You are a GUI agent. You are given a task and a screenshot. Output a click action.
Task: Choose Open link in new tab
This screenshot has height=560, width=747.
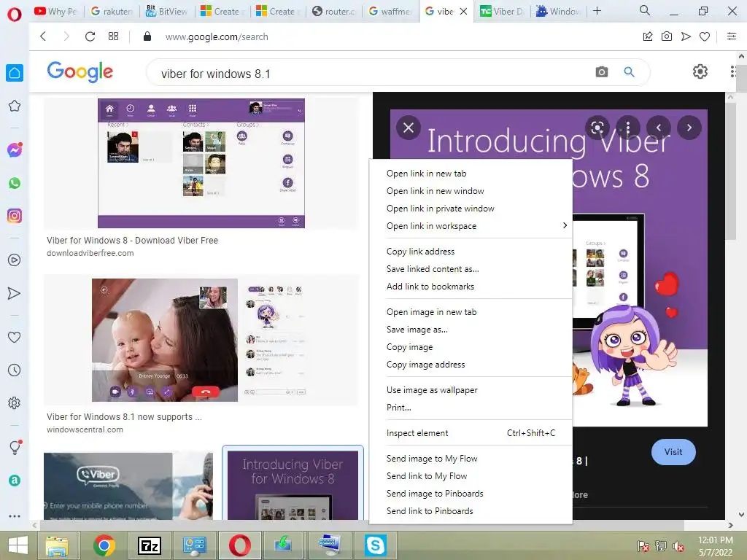pyautogui.click(x=471, y=174)
